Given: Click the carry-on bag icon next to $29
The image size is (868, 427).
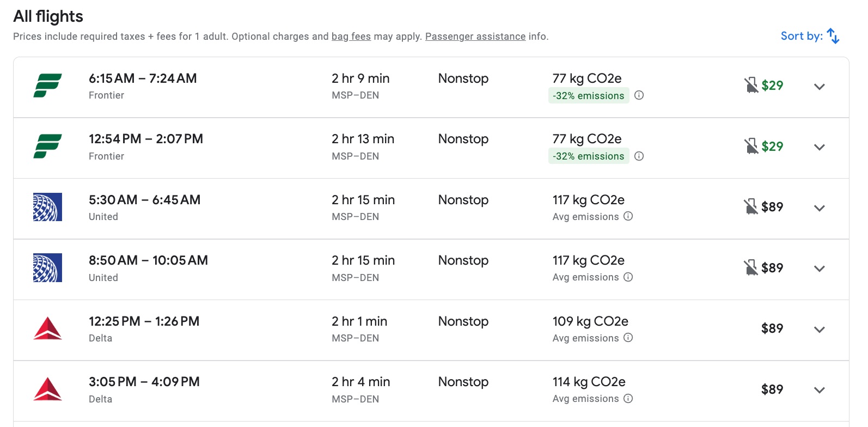Looking at the screenshot, I should coord(752,86).
